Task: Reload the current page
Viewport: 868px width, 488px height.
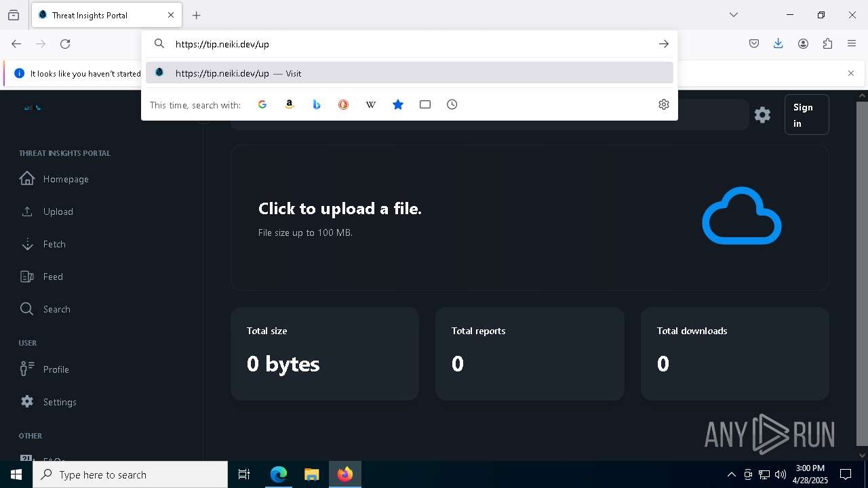Action: tap(65, 43)
